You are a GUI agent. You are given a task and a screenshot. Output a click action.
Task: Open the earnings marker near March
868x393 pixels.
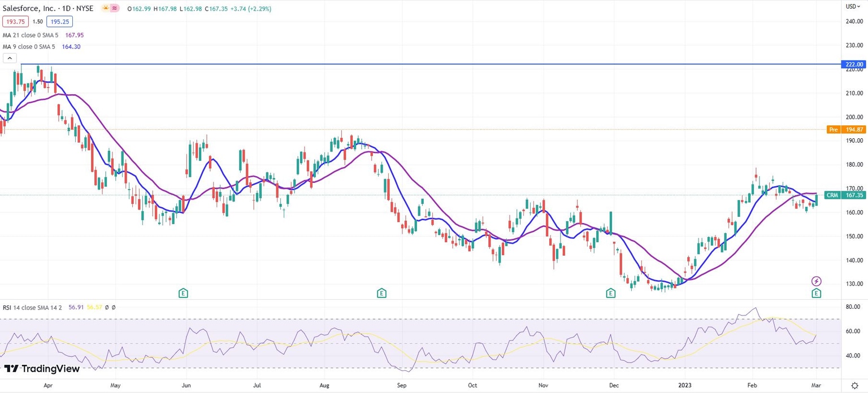[x=816, y=293]
